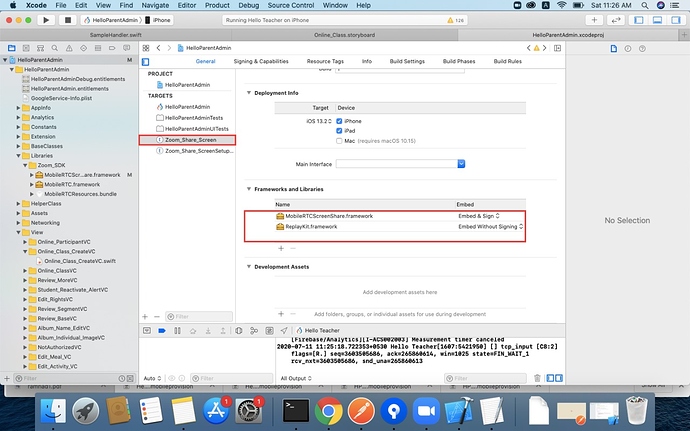The image size is (690, 431).
Task: Collapse the Development Assets section
Action: point(249,267)
